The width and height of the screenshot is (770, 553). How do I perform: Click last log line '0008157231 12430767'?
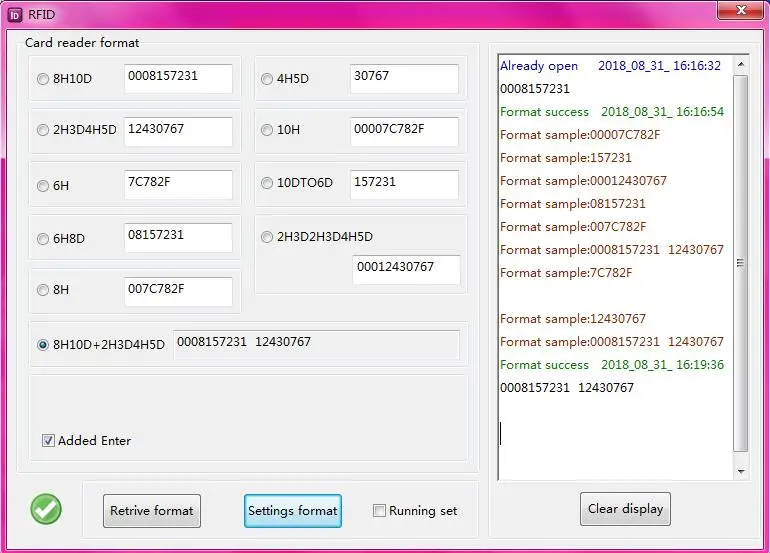[x=567, y=388]
